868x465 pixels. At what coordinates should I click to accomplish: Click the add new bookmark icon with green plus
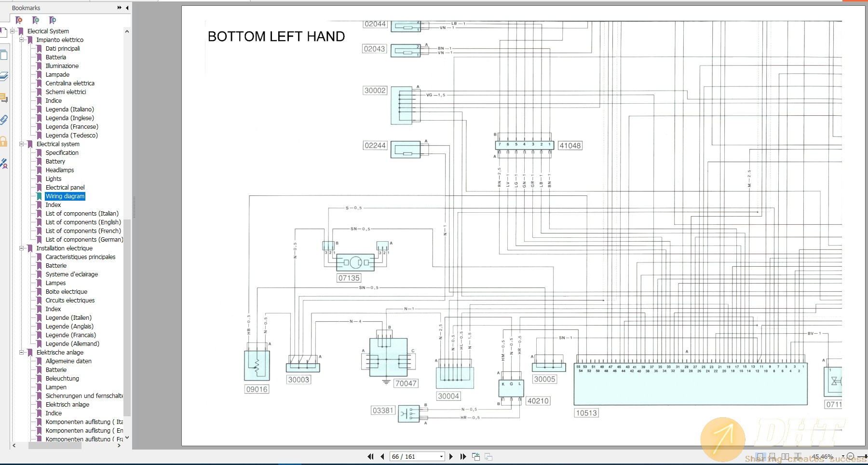click(x=36, y=20)
